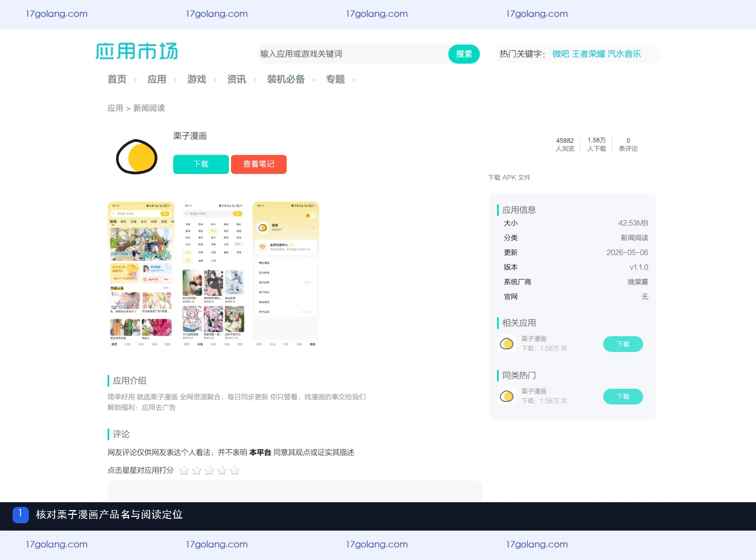The image size is (756, 560).
Task: Click the teal 下载 button beside app icon
Action: [201, 164]
